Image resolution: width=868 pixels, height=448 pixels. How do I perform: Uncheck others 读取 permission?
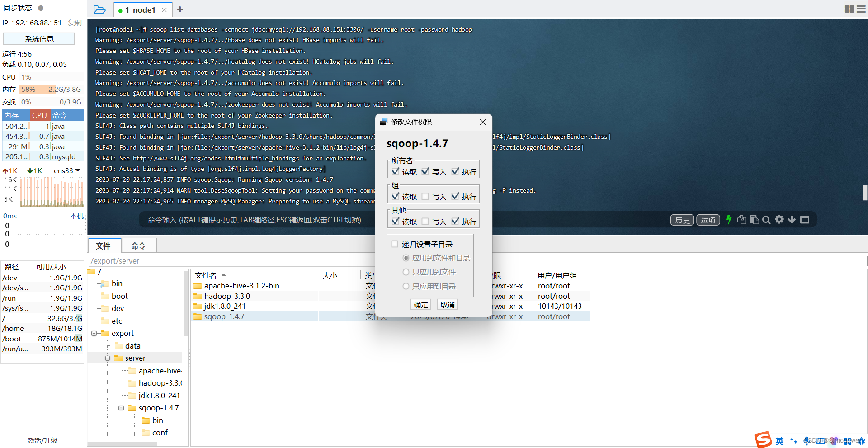click(x=395, y=222)
